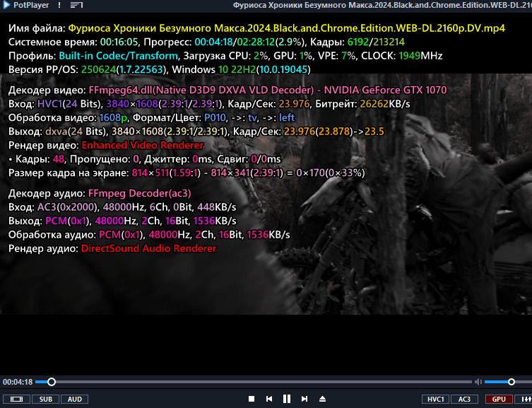532x408 pixels.
Task: Open the control panel icon beside GPU
Action: coord(524,400)
